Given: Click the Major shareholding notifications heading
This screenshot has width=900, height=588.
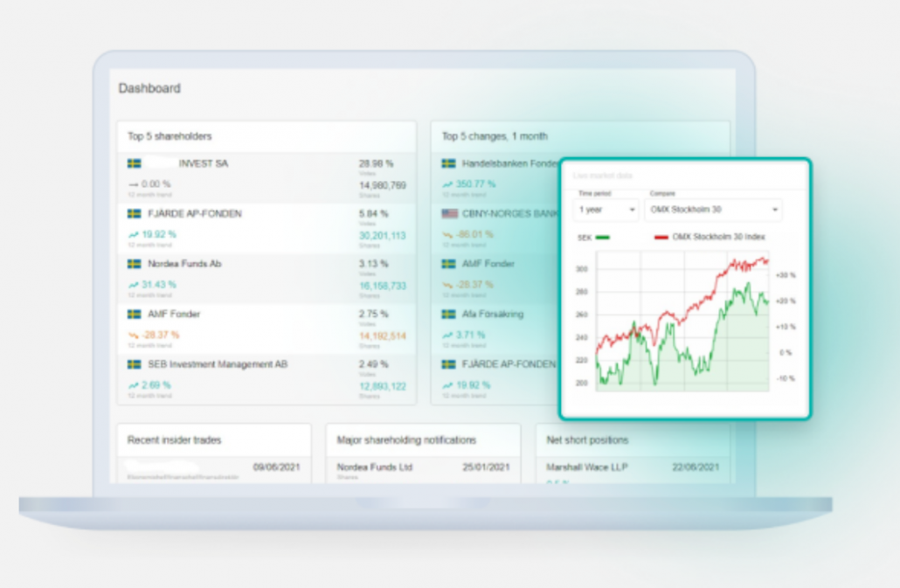Looking at the screenshot, I should point(406,440).
